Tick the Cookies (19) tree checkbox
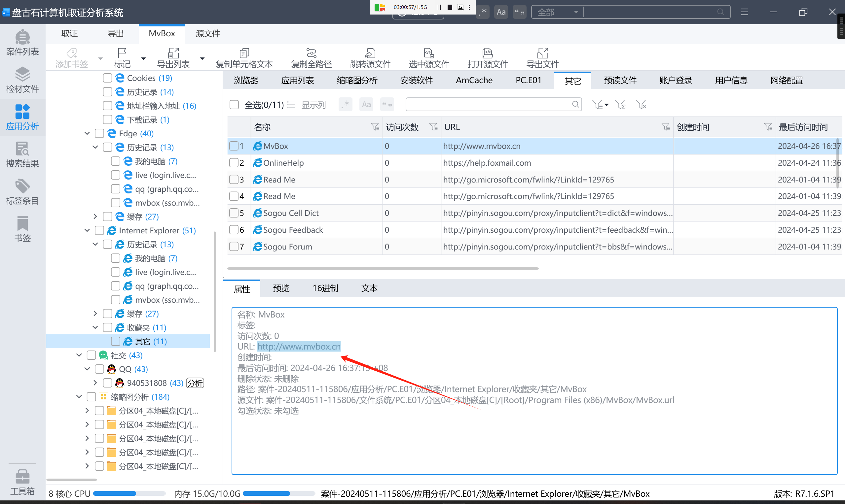845x504 pixels. coord(107,78)
